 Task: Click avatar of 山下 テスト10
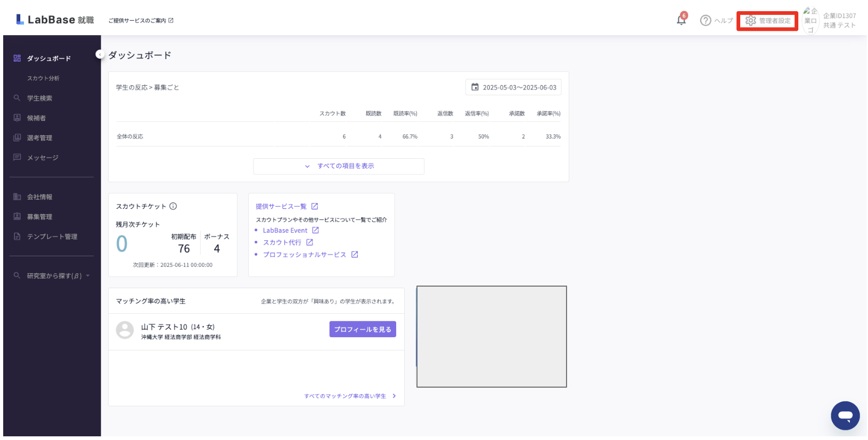(125, 330)
